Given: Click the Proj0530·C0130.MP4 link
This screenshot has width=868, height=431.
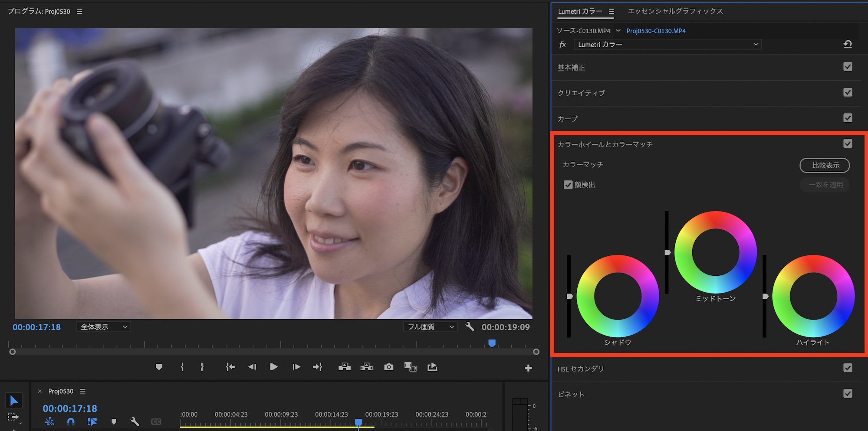Looking at the screenshot, I should click(x=656, y=31).
